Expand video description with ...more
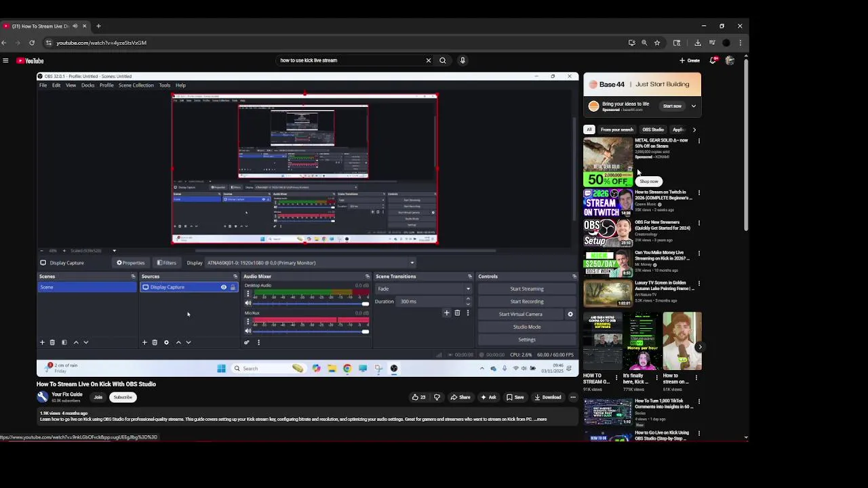Image resolution: width=868 pixels, height=488 pixels. click(x=540, y=420)
